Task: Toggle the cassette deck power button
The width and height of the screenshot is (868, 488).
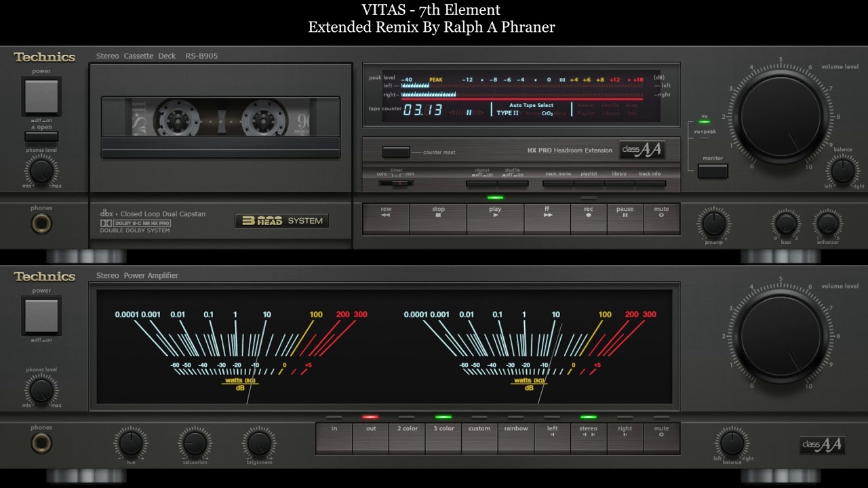Action: [41, 97]
